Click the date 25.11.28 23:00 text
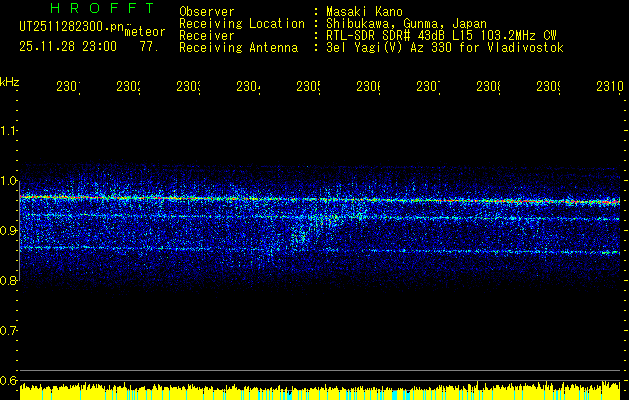 (68, 47)
